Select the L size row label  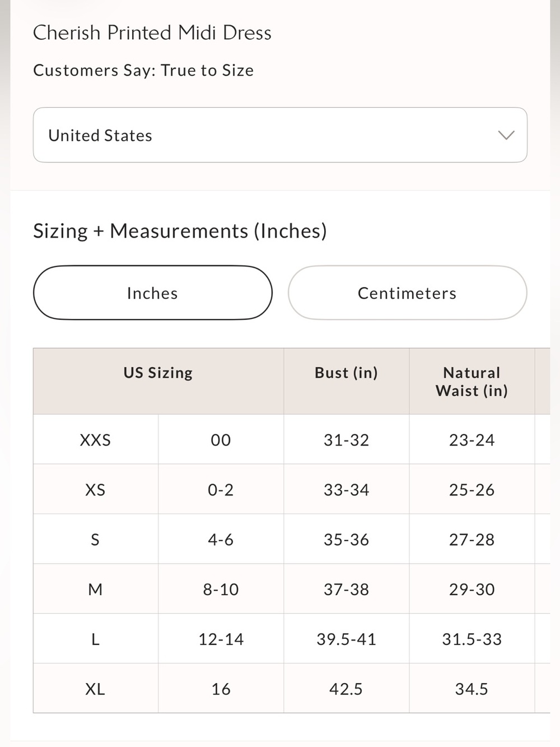coord(95,639)
